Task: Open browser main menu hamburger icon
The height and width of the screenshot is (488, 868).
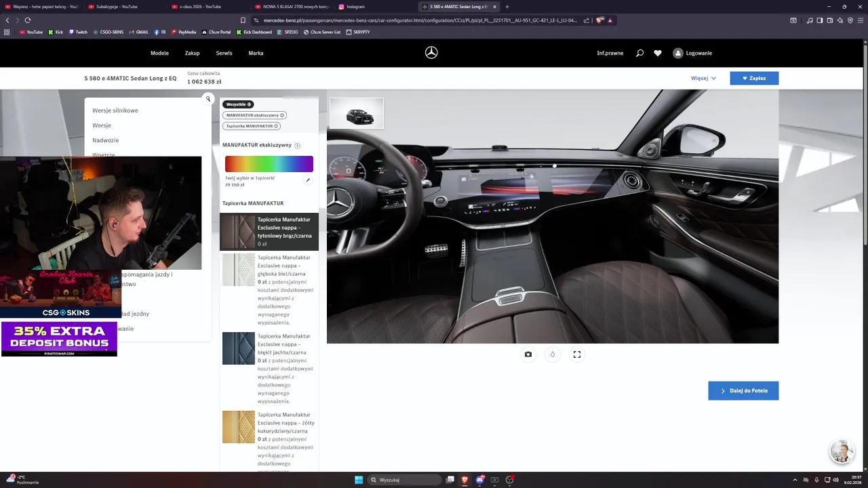Action: coord(860,20)
